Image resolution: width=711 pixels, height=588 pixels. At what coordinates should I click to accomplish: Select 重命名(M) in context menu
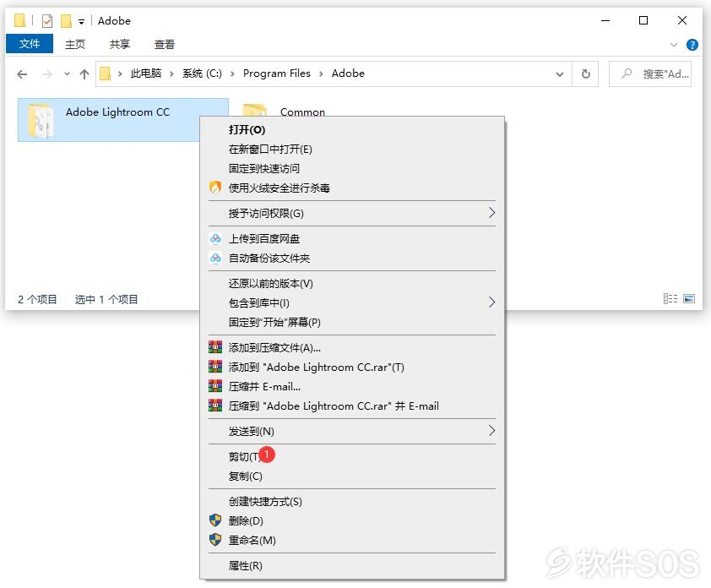click(352, 541)
